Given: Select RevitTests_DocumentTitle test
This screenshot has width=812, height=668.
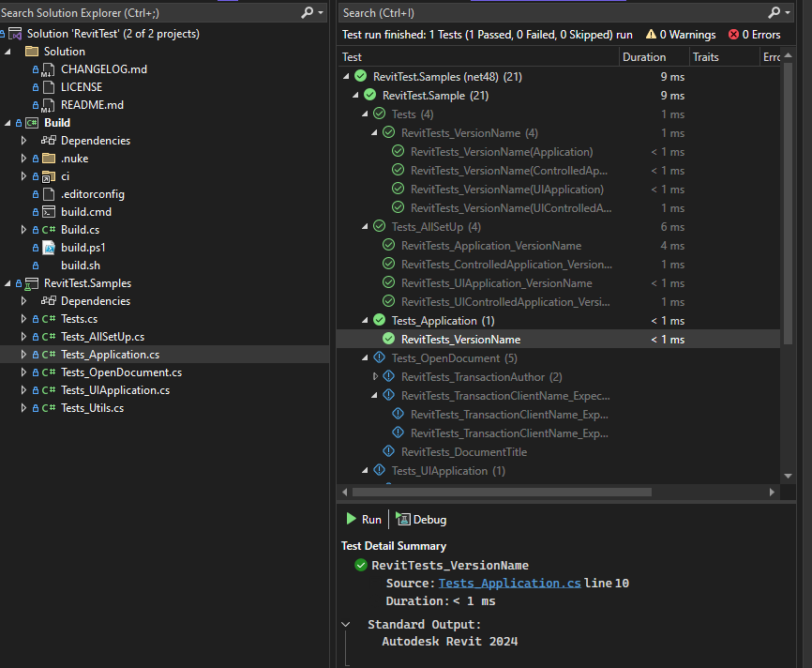Looking at the screenshot, I should pyautogui.click(x=463, y=452).
